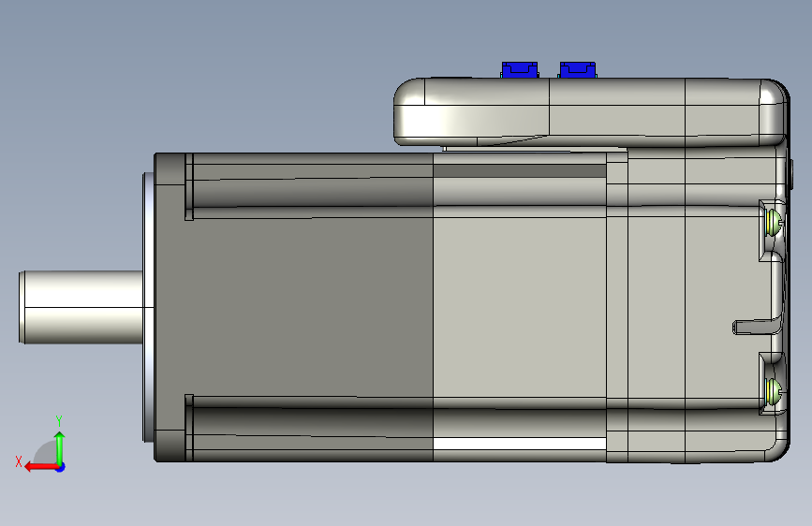Select the rounded top driver cover
Viewport: 812px width, 526px height.
(590, 111)
